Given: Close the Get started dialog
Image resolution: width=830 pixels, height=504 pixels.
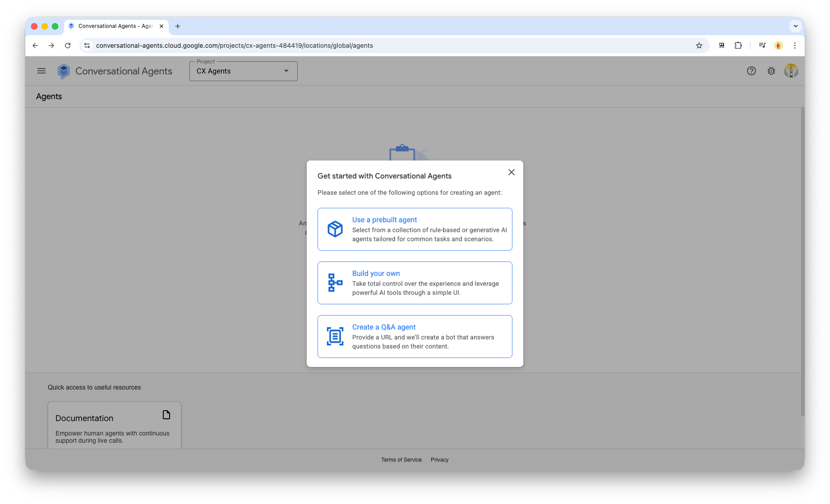Looking at the screenshot, I should 511,172.
